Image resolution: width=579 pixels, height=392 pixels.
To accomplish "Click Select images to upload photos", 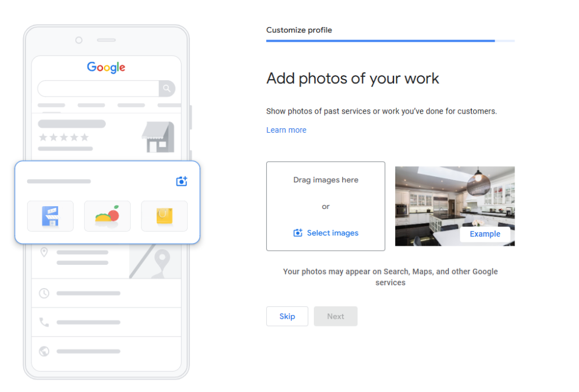I will tap(332, 233).
